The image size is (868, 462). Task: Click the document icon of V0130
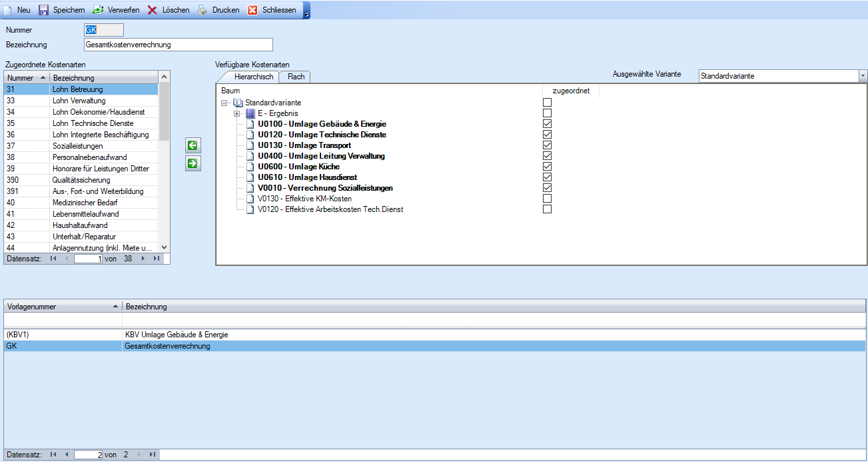click(x=250, y=199)
